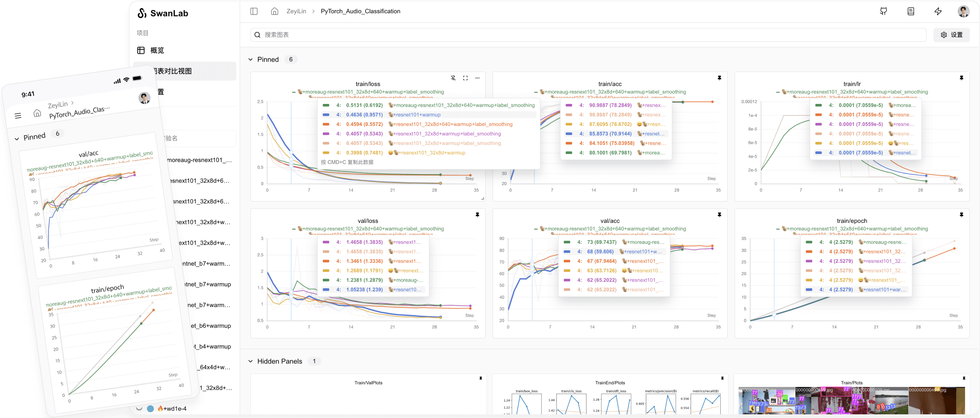Click the pin icon on desktop train/epoch chart
The image size is (980, 418).
click(x=961, y=215)
